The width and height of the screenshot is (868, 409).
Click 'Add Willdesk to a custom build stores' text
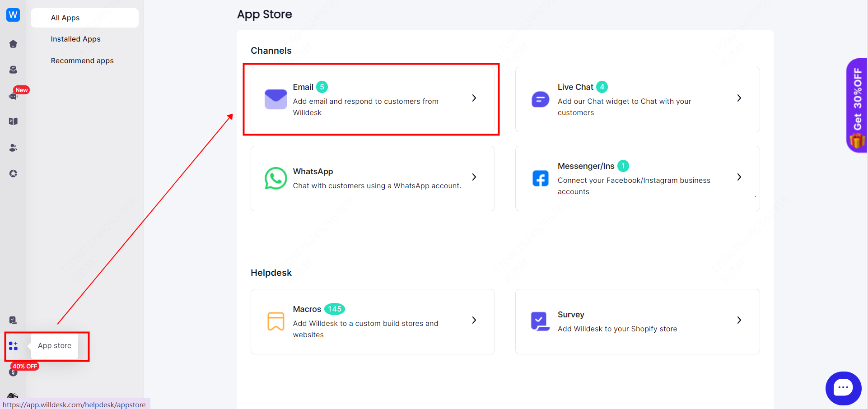pos(366,329)
